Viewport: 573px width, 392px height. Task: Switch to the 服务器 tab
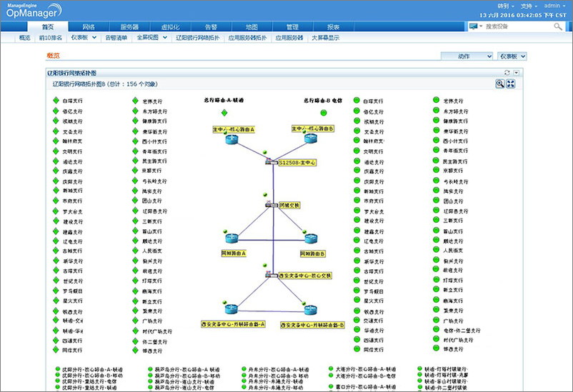click(129, 26)
